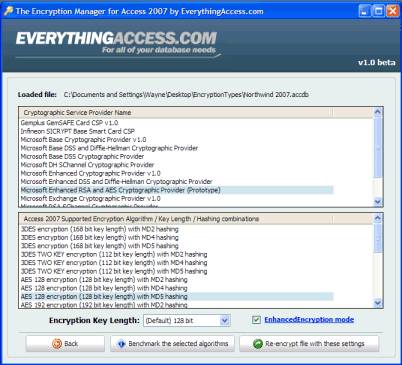Select Microsoft DH SChannel Cryptographic Provider
Viewport: 402px width, 365px height.
click(x=177, y=165)
